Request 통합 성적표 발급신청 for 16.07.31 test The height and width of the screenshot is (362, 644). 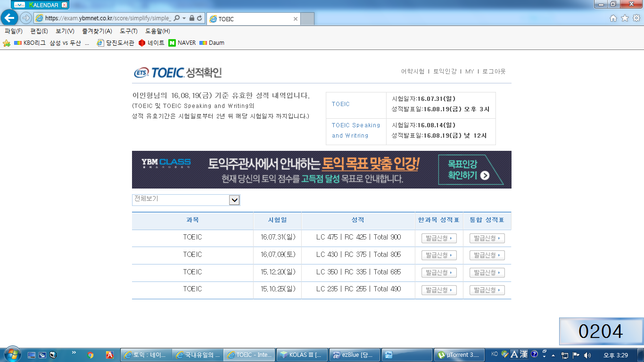click(x=487, y=238)
